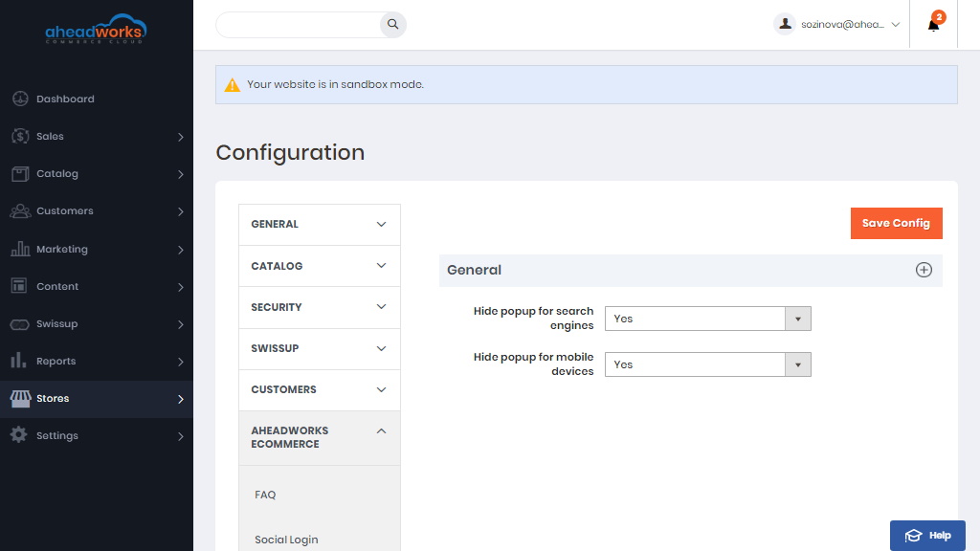Open the Marketing menu
Screen dimensions: 980x551
point(97,249)
